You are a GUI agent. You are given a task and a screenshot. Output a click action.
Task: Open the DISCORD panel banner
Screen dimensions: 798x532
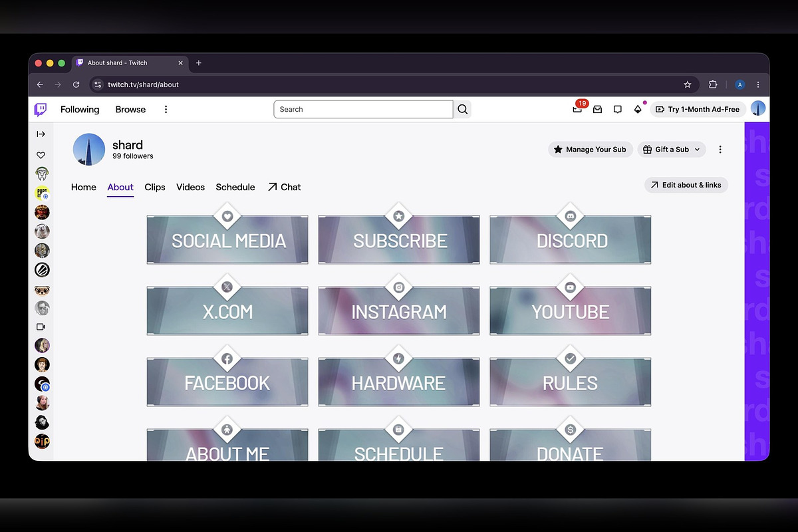571,239
